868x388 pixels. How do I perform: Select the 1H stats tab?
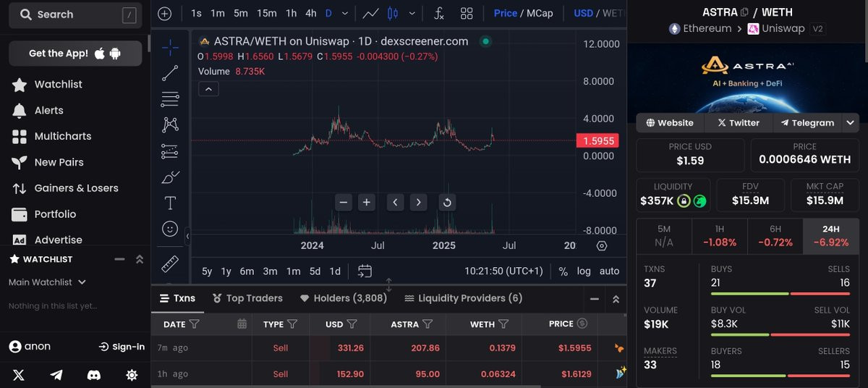720,236
